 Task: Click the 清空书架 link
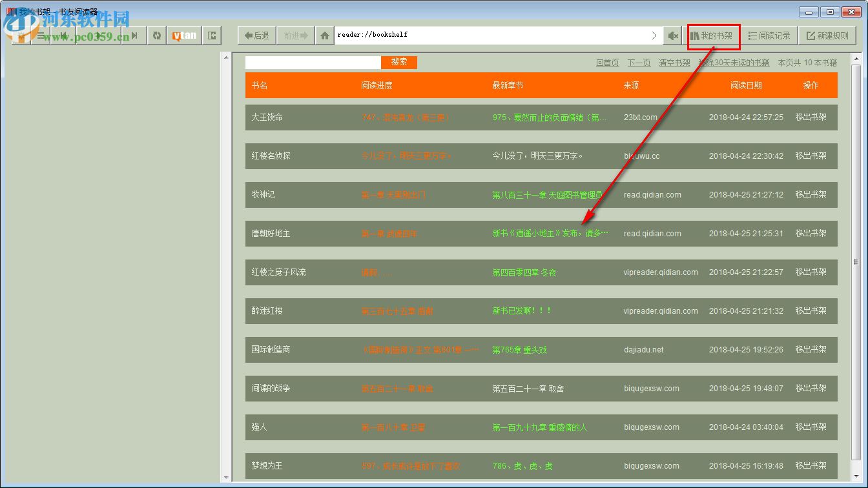point(674,63)
